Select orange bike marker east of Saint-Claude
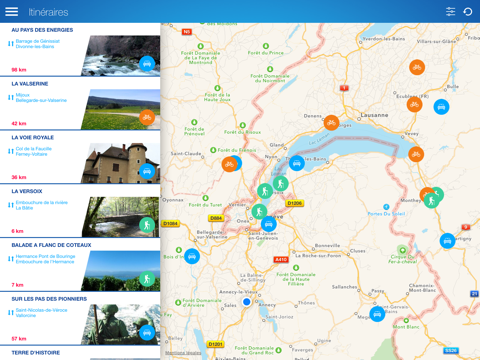Viewport: 480px width, 360px height. pyautogui.click(x=229, y=164)
